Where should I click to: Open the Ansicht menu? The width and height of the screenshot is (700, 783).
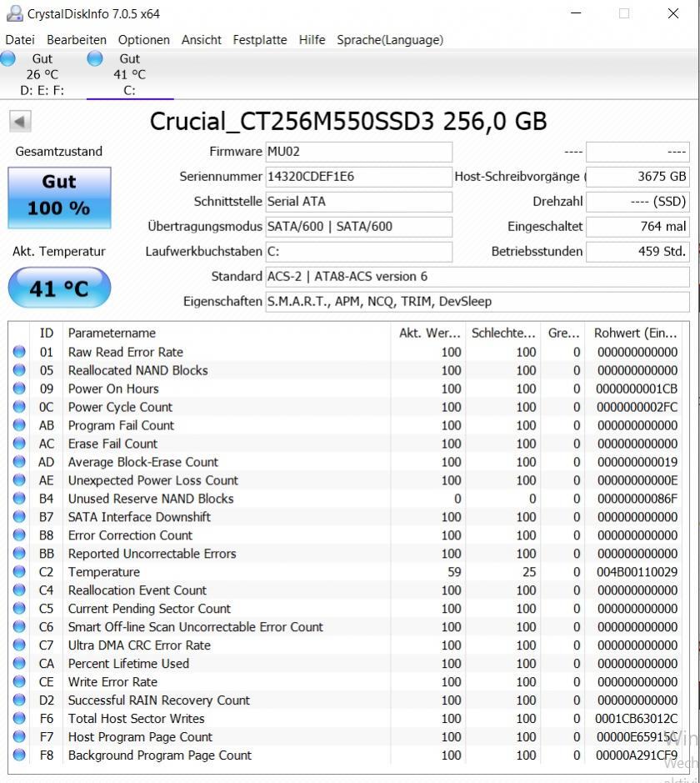201,40
